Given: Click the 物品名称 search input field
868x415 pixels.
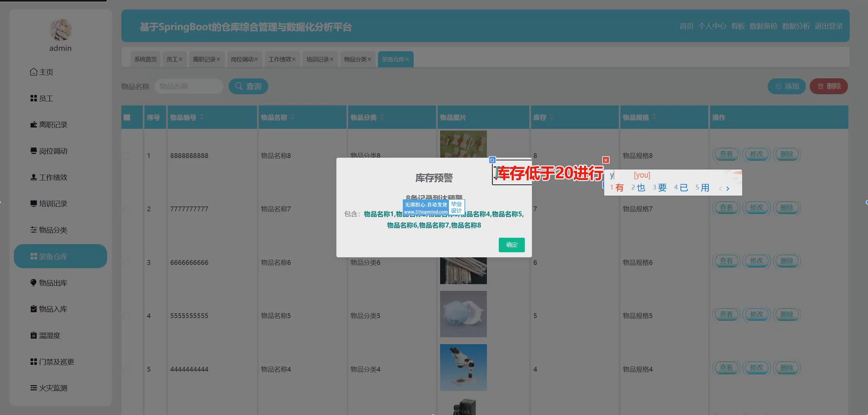Looking at the screenshot, I should [x=189, y=86].
